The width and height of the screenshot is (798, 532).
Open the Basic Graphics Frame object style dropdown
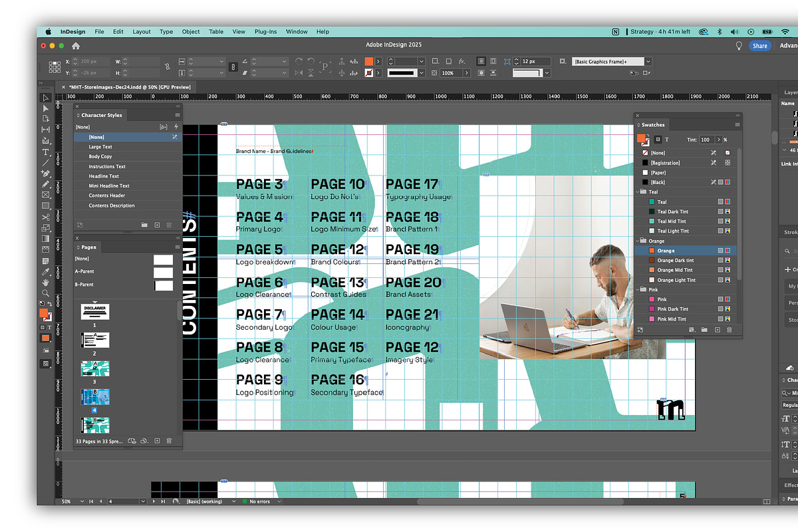[648, 62]
